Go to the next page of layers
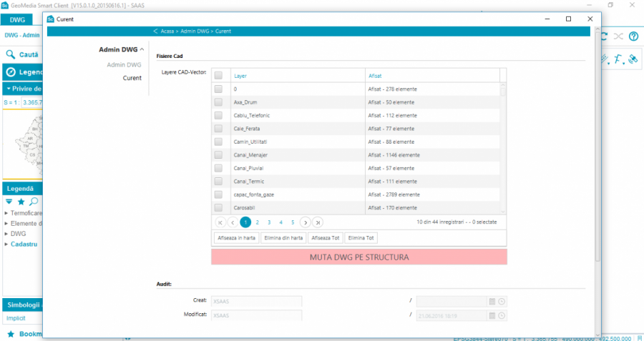The height and width of the screenshot is (341, 644). (306, 222)
